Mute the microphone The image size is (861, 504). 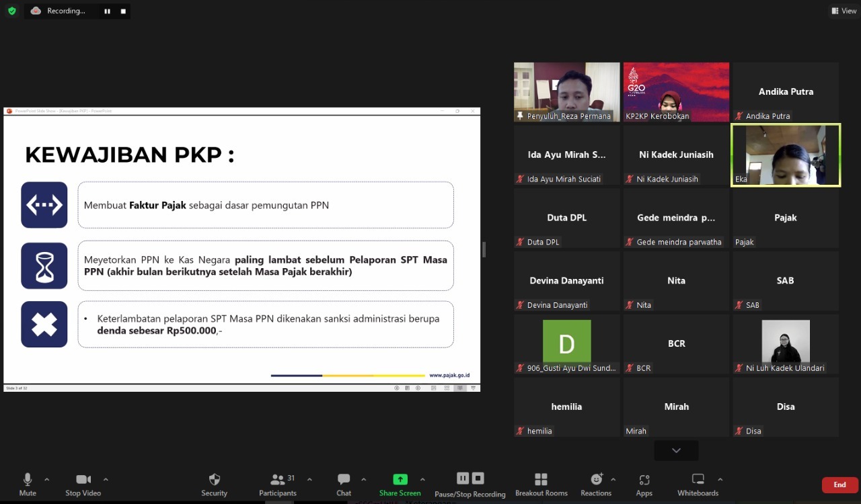pyautogui.click(x=28, y=485)
